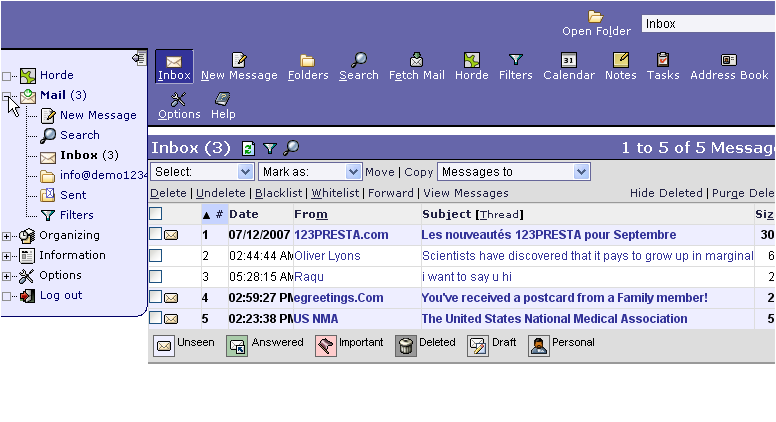Open the Calendar toolbar icon

[568, 61]
